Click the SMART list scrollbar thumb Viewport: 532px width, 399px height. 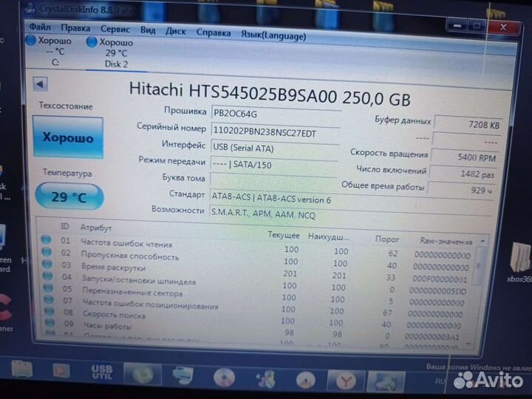[479, 266]
